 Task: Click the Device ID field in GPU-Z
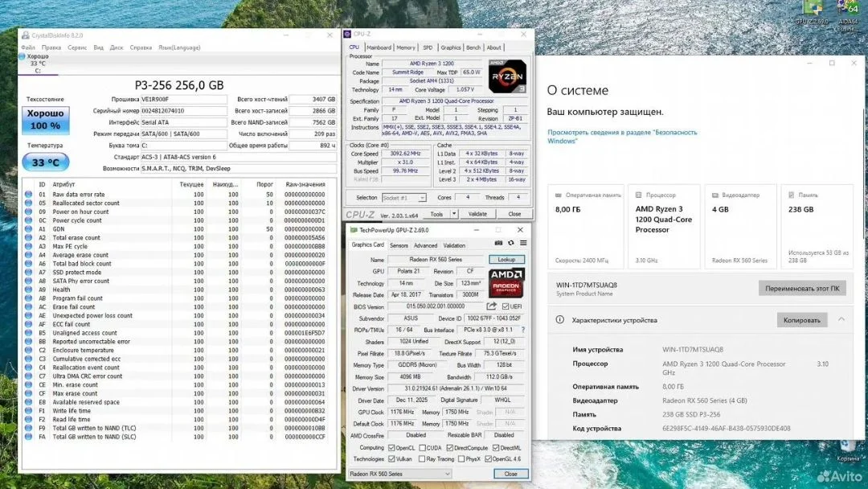492,318
